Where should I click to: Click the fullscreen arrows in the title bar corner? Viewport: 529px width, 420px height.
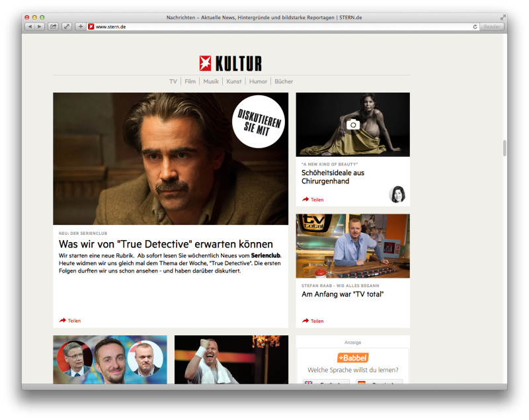coord(503,17)
